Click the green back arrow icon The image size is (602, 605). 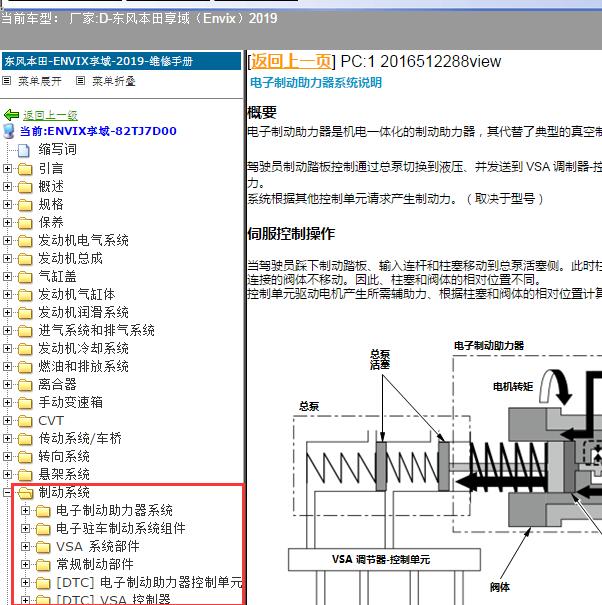(x=11, y=115)
